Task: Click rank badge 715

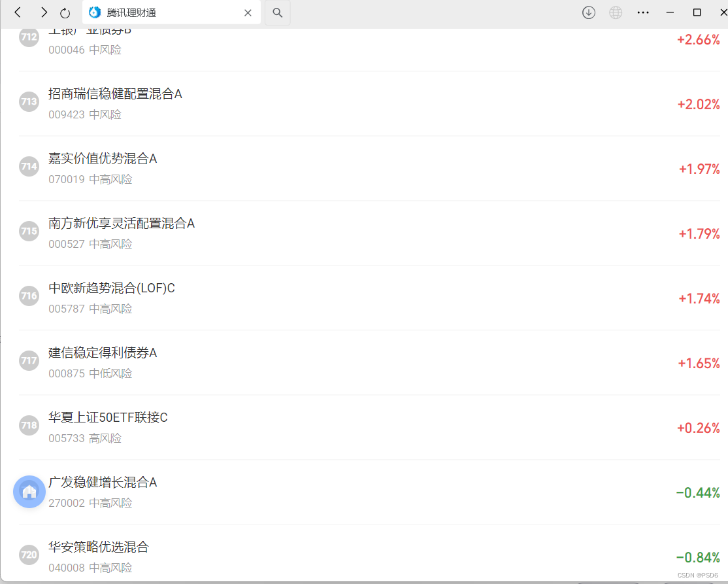Action: point(29,231)
